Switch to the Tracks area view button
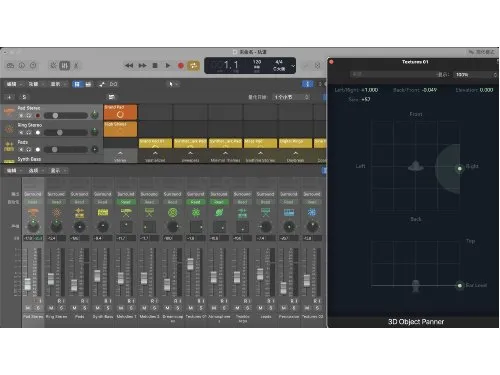Image resolution: width=500 pixels, height=375 pixels. click(88, 84)
